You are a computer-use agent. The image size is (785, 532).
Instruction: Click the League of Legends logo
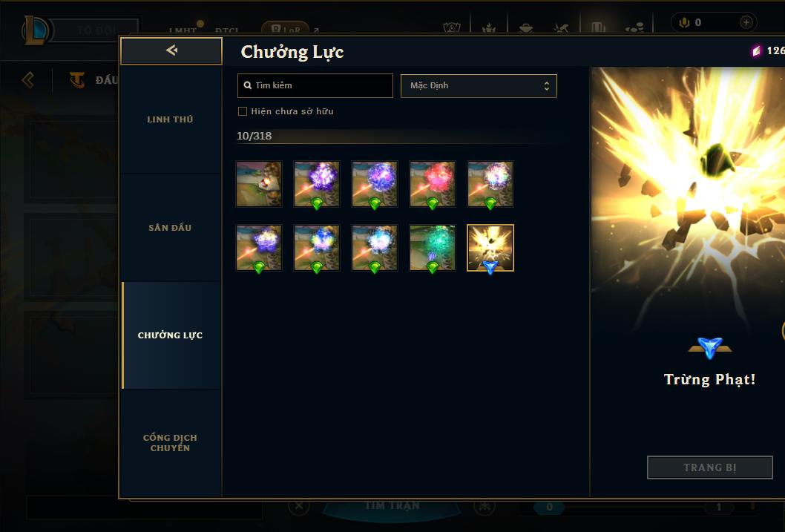coord(35,30)
